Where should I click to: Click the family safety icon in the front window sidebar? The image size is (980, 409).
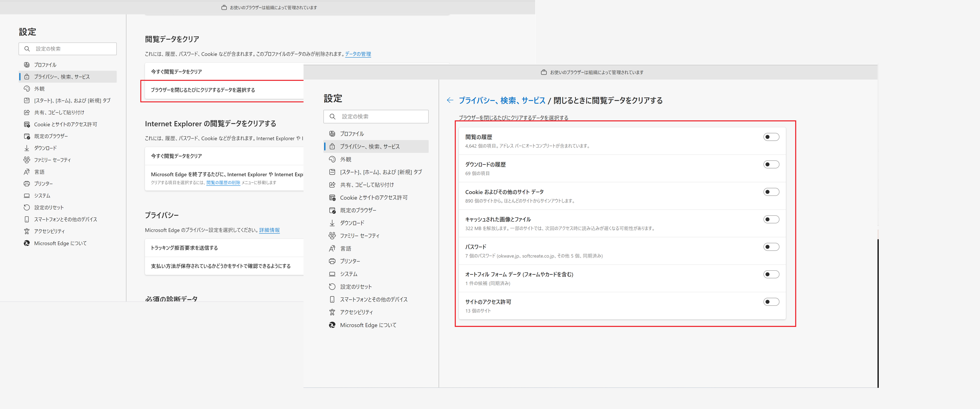click(332, 236)
